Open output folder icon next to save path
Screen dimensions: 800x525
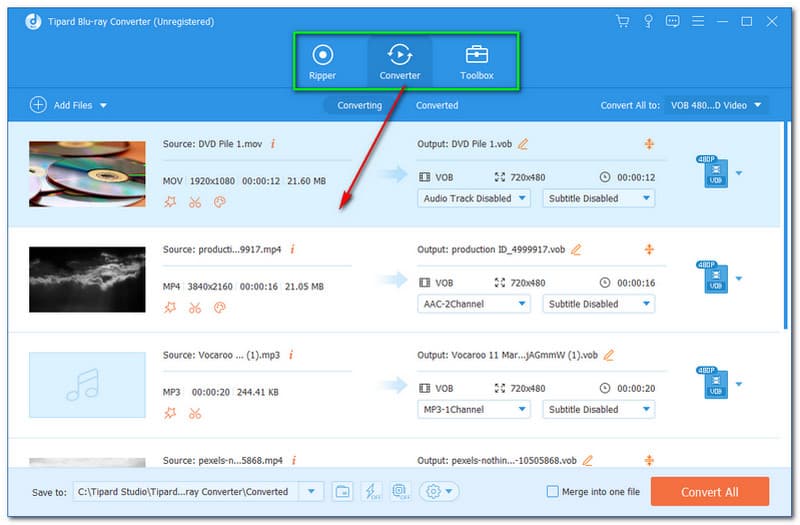(x=342, y=491)
